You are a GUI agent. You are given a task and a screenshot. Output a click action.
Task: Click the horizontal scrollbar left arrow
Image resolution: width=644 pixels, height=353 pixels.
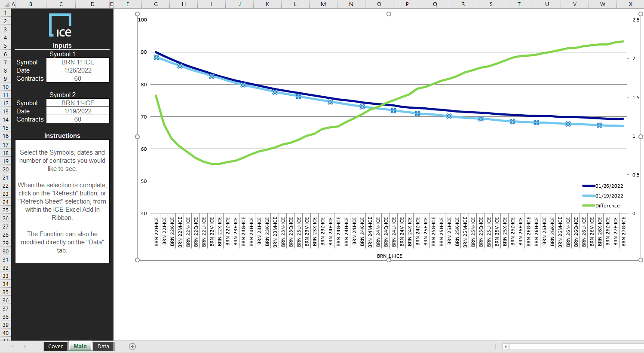505,347
